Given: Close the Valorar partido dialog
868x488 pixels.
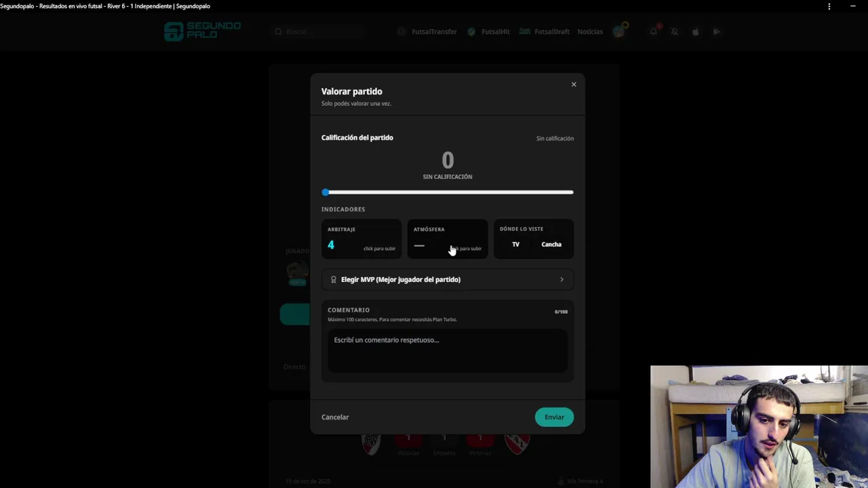Looking at the screenshot, I should (574, 85).
